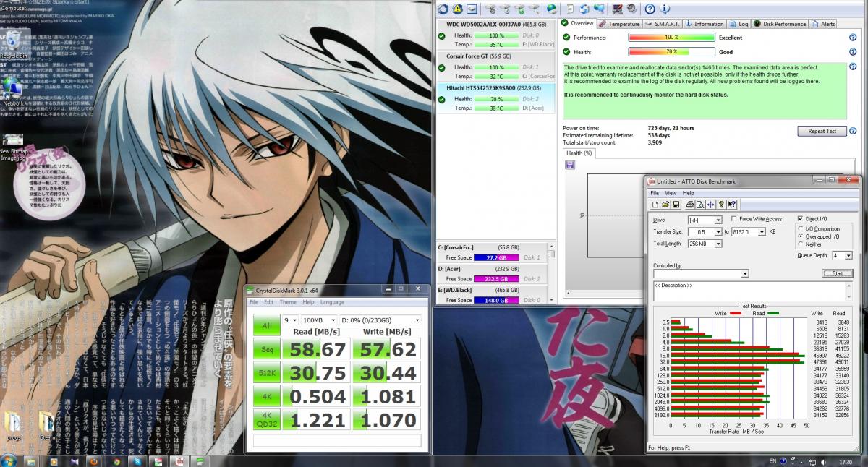Open the Total Length dropdown
The image size is (868, 467).
[x=718, y=244]
